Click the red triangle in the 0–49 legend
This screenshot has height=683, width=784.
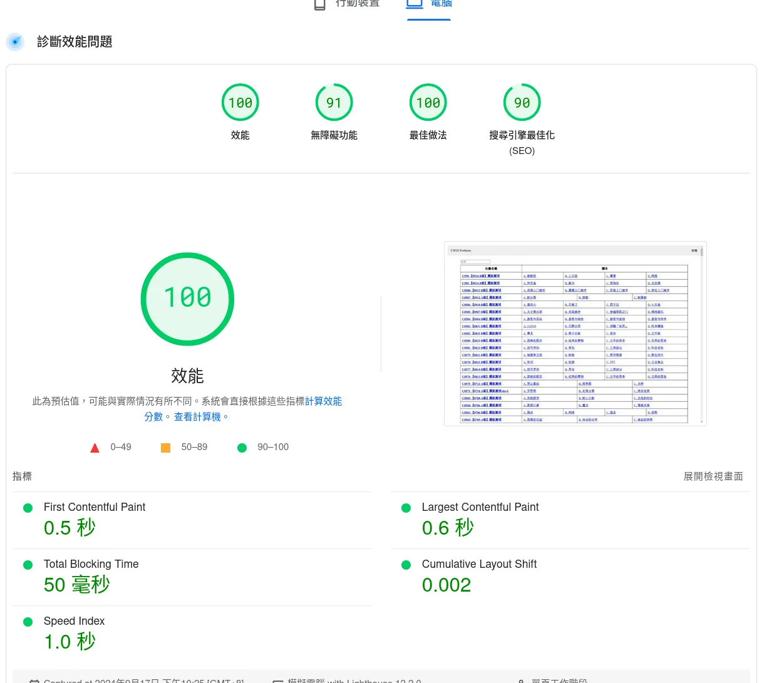click(x=95, y=447)
